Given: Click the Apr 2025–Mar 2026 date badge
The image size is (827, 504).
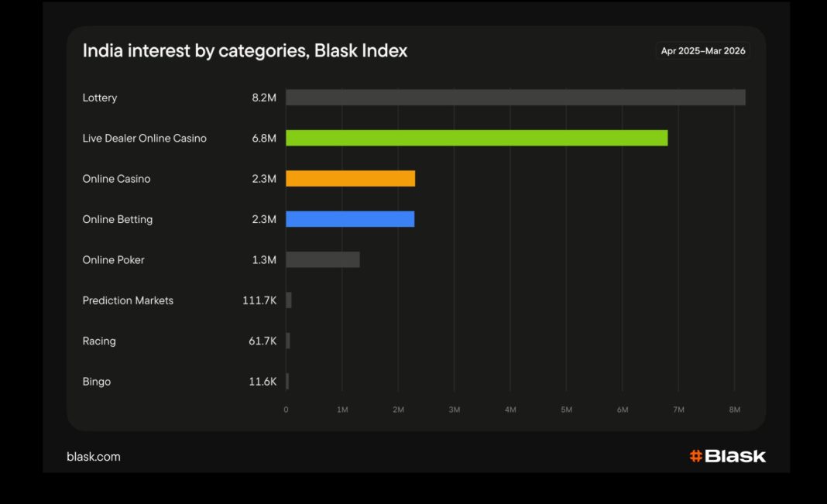Looking at the screenshot, I should click(702, 51).
